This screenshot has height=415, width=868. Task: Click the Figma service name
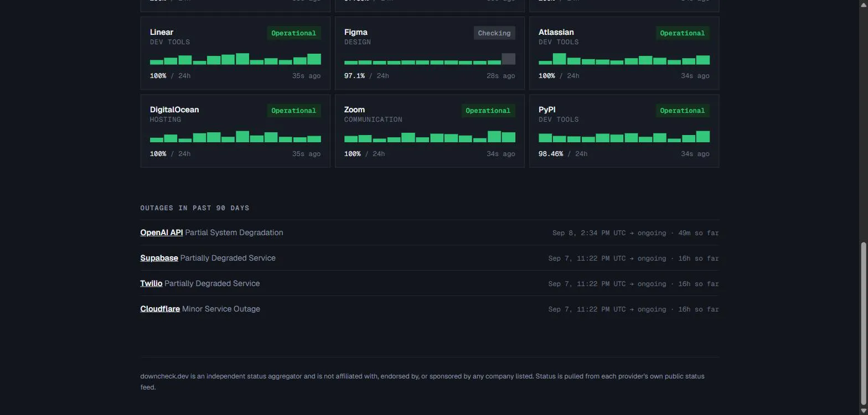coord(356,32)
